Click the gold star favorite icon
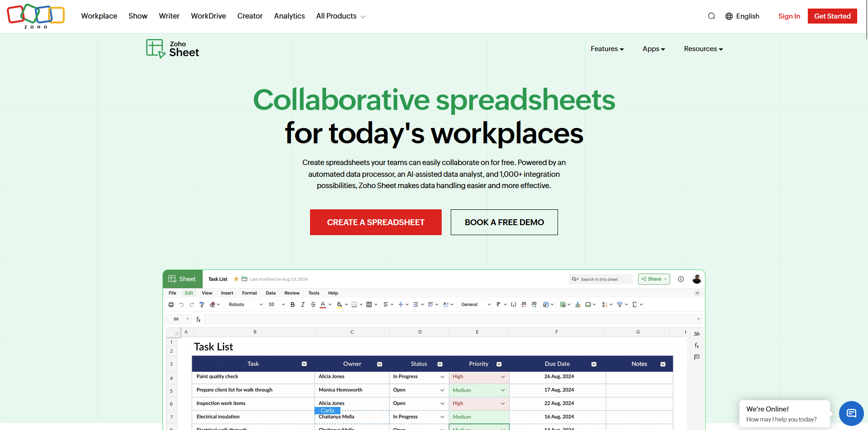Viewport: 868px width, 430px height. [236, 279]
